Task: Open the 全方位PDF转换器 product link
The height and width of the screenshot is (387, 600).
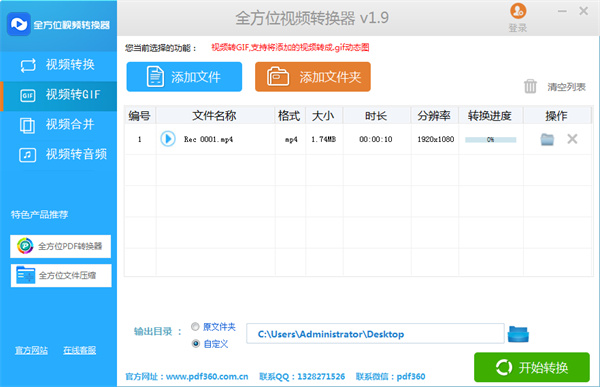Action: 60,246
